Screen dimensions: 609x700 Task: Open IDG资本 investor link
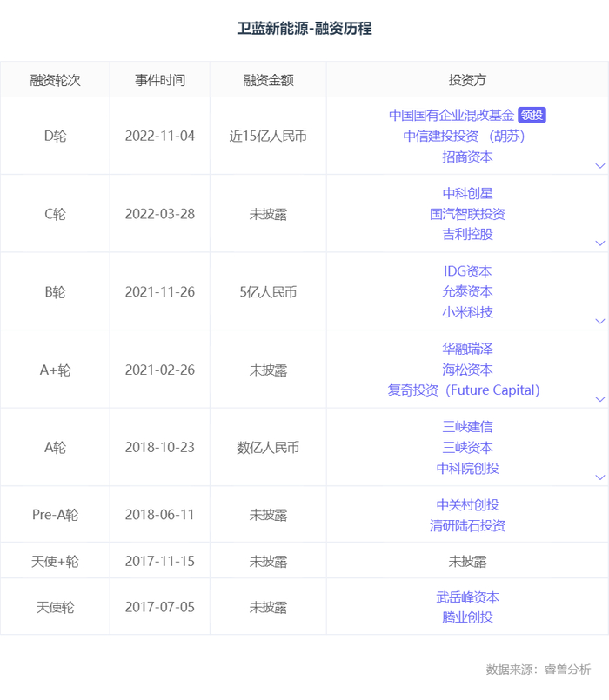click(x=467, y=271)
